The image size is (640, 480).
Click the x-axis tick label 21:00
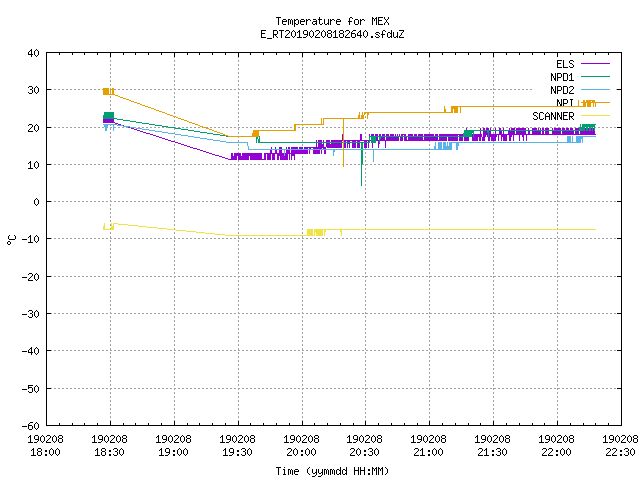click(x=429, y=452)
